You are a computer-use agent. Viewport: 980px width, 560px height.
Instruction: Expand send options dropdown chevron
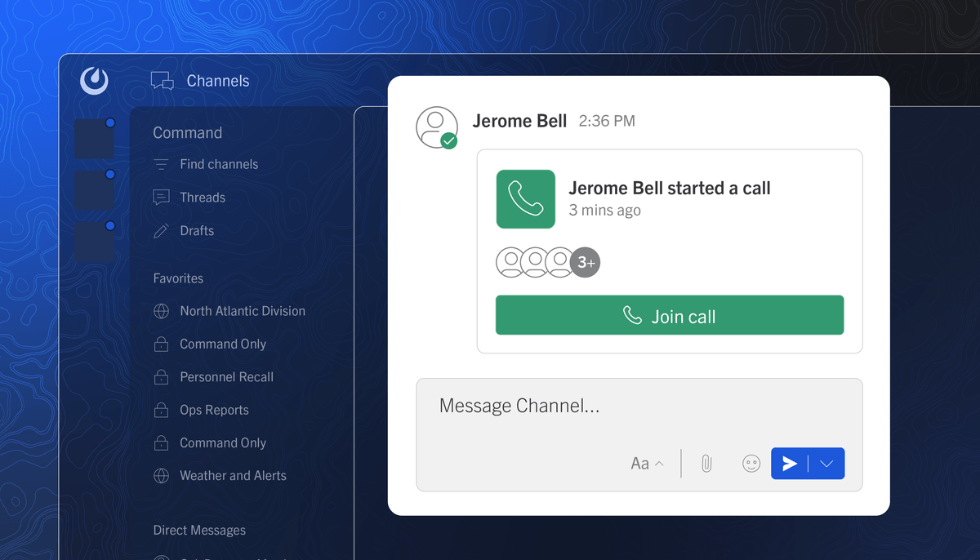pyautogui.click(x=826, y=464)
